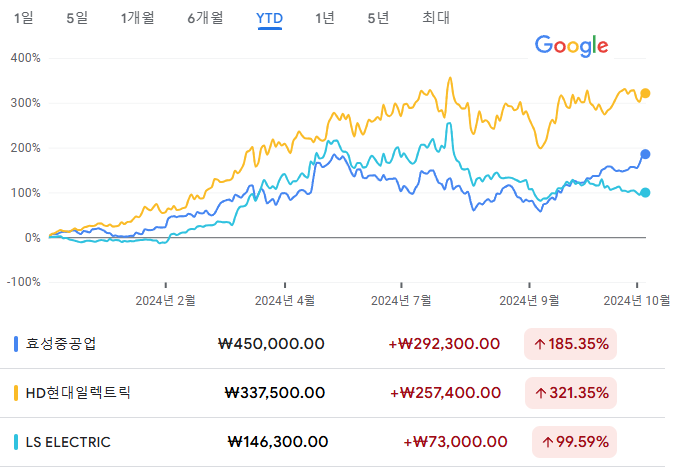The width and height of the screenshot is (679, 473).
Task: Click the ₩337,500.00 price
Action: [275, 393]
